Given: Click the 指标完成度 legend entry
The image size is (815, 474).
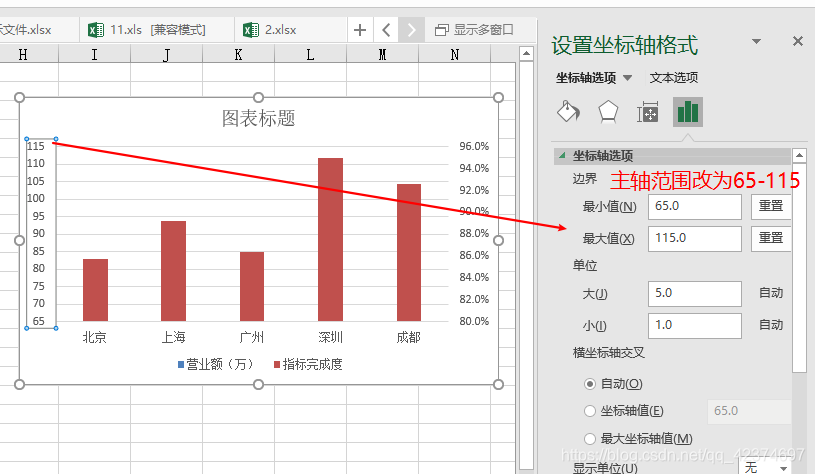Looking at the screenshot, I should coord(308,364).
